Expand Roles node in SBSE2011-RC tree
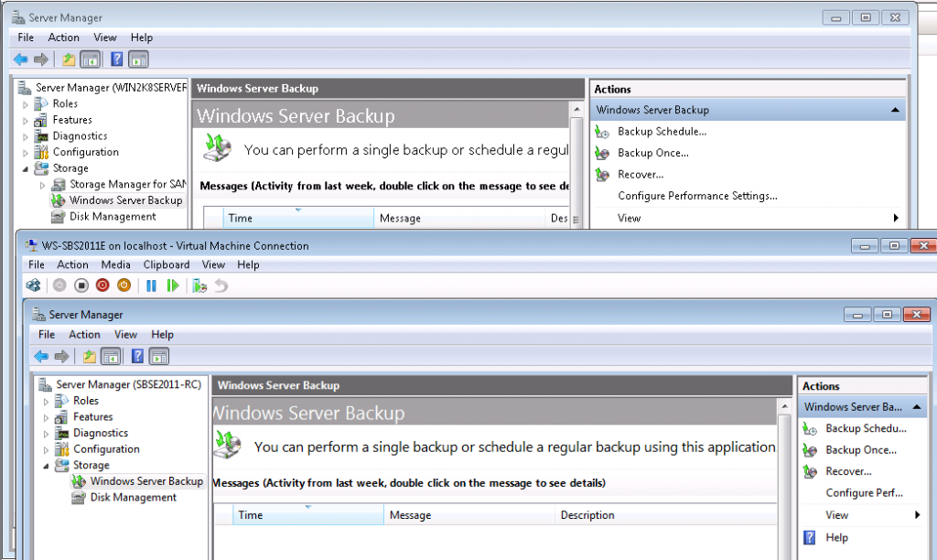The image size is (937, 560). tap(46, 401)
